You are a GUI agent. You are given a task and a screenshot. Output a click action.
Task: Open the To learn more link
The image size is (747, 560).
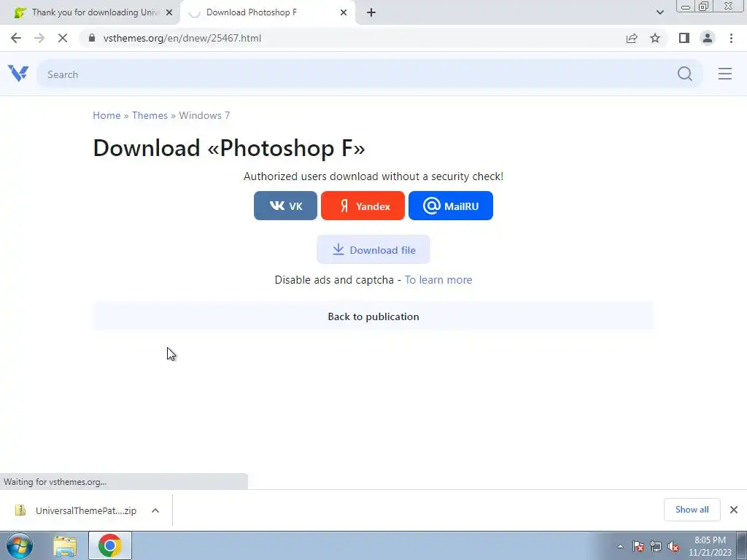438,280
